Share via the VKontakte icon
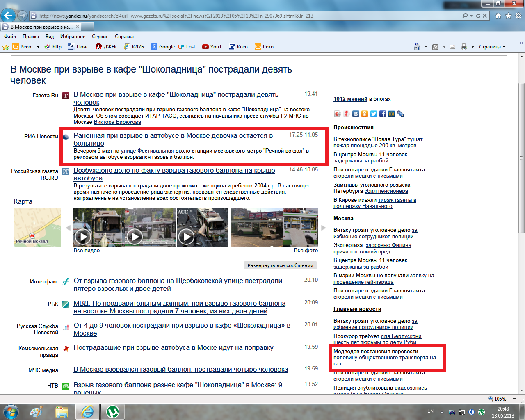The height and width of the screenshot is (420, 525). click(356, 114)
